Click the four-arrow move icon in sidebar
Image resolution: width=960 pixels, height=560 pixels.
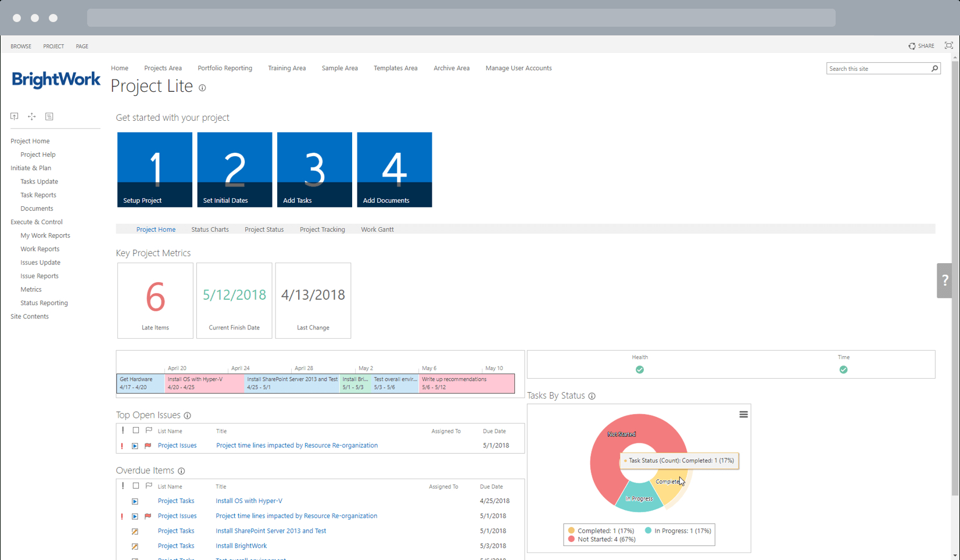(x=32, y=116)
